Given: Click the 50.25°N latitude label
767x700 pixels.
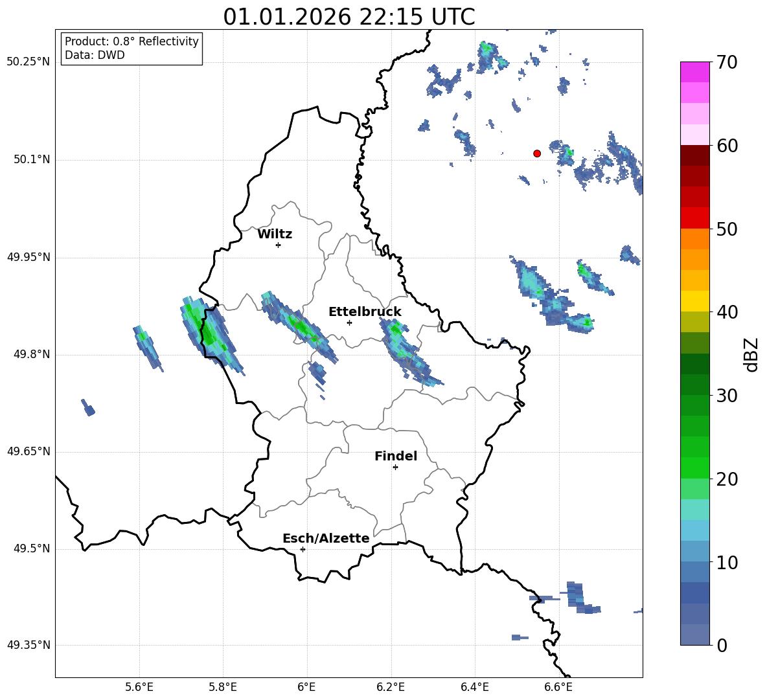Looking at the screenshot, I should tap(28, 62).
